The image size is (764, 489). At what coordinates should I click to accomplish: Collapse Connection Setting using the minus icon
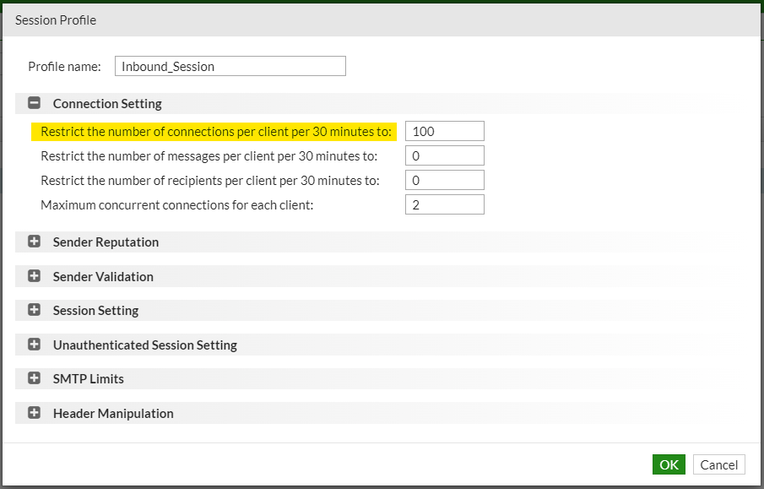coord(34,103)
